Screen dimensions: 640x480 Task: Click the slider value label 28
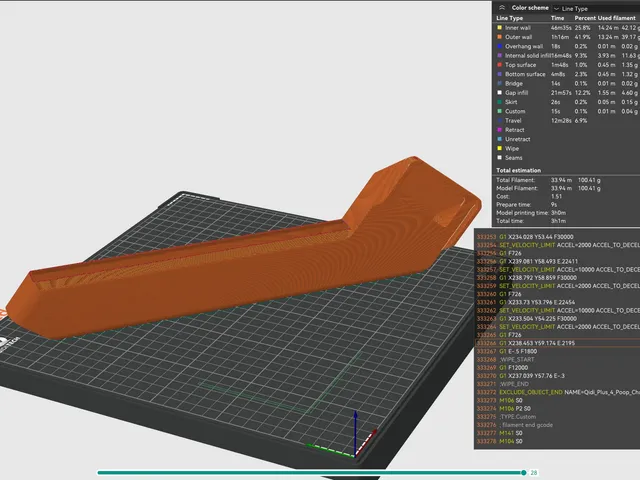tap(533, 473)
